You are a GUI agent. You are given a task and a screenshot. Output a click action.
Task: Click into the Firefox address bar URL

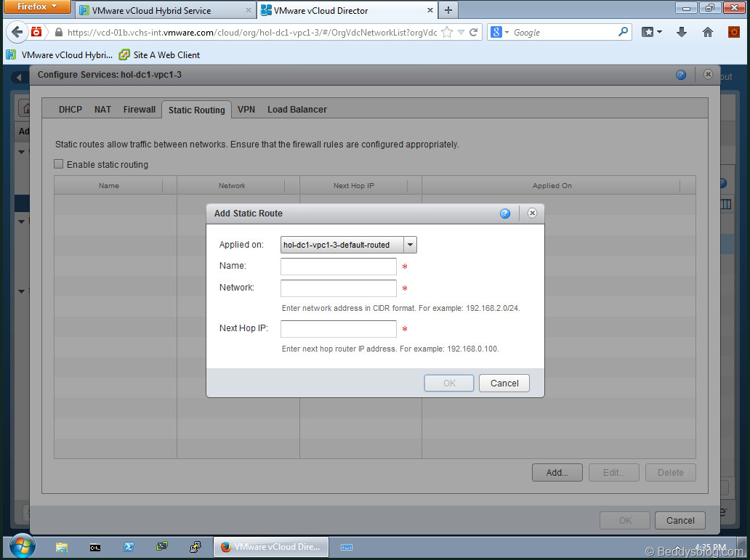pos(252,32)
